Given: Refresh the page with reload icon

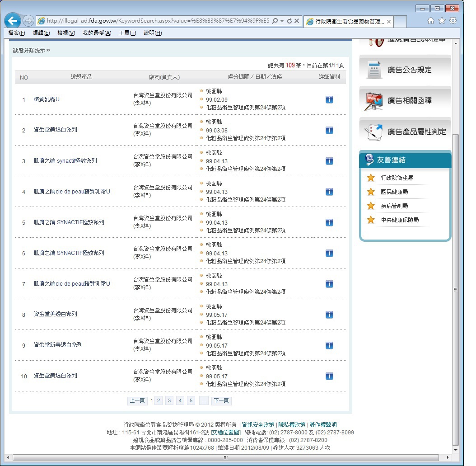Looking at the screenshot, I should pos(289,21).
